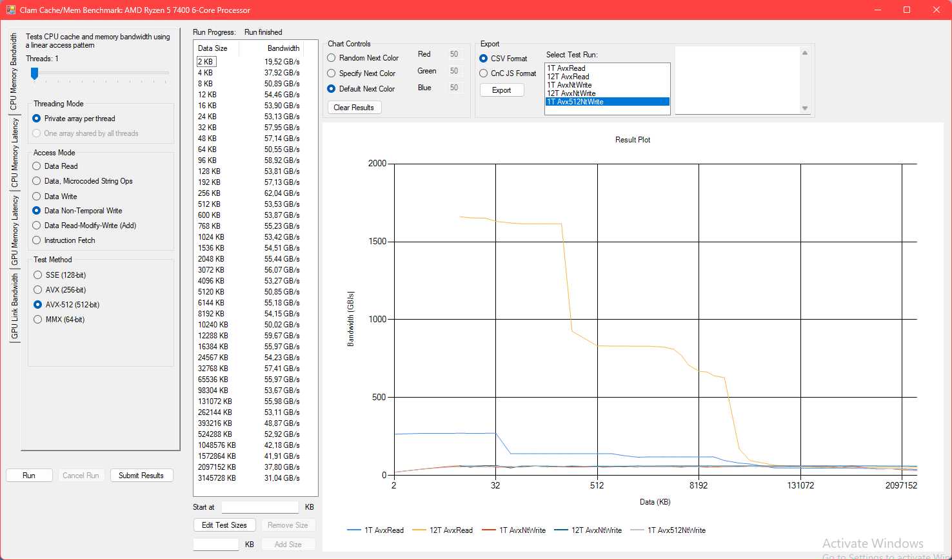Switch to the CPU Memory Latency tab
Viewport: 952px width, 560px height.
[14, 153]
